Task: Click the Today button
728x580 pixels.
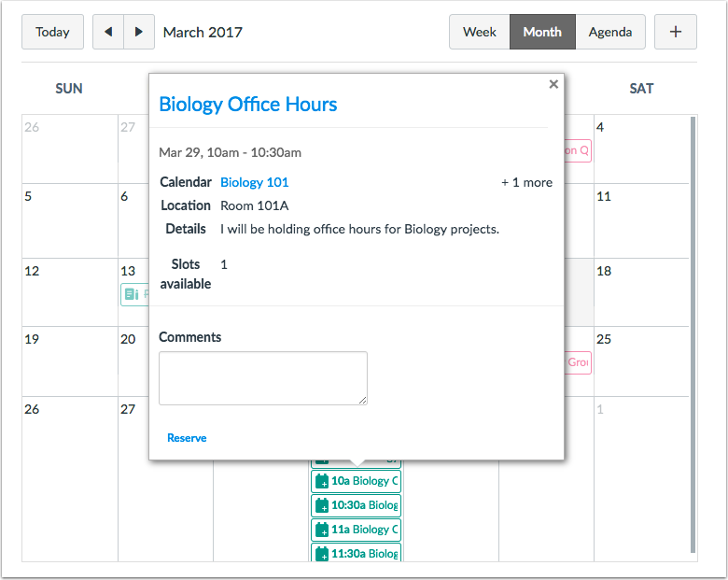Action: pos(52,32)
